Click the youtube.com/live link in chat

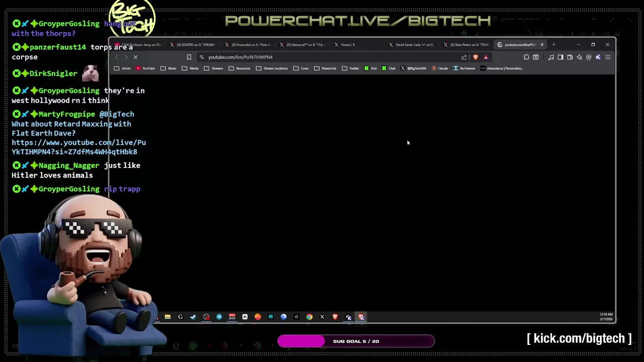[79, 147]
